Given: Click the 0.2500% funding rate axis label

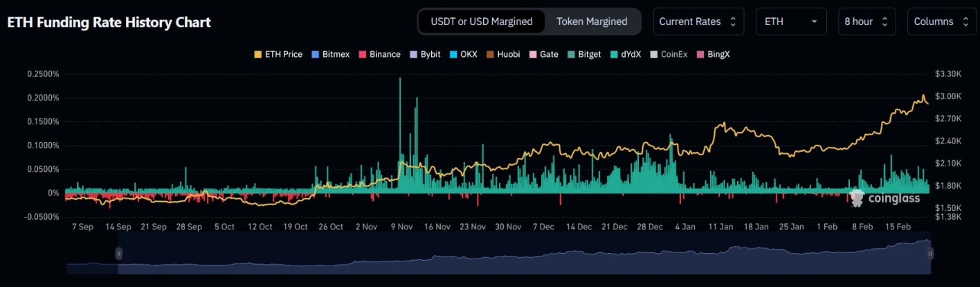Looking at the screenshot, I should point(44,74).
